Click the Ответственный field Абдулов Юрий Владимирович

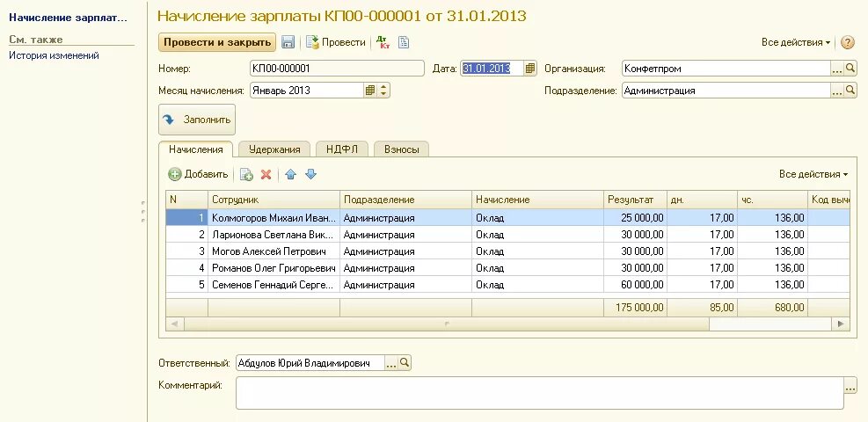pyautogui.click(x=310, y=363)
